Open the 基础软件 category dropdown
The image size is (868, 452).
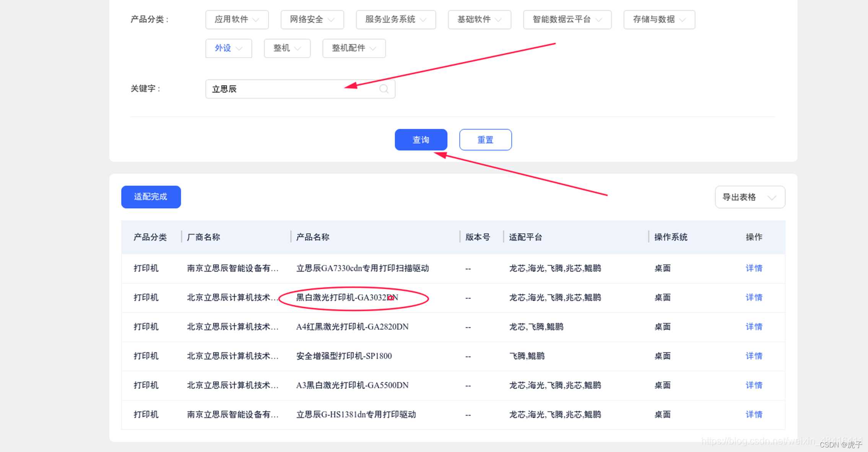pyautogui.click(x=479, y=19)
